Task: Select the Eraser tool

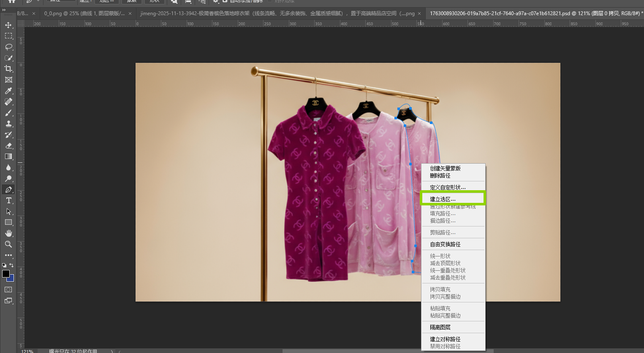Action: 8,146
